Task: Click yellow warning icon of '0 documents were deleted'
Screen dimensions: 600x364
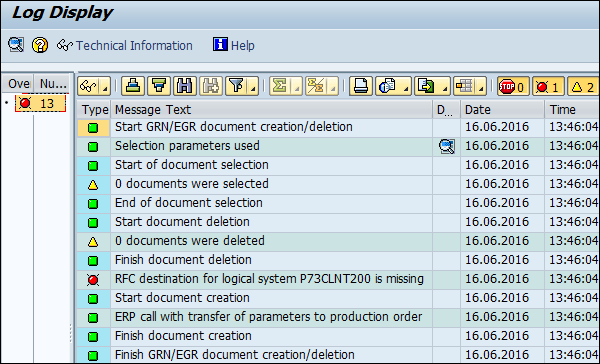Action: pos(93,242)
